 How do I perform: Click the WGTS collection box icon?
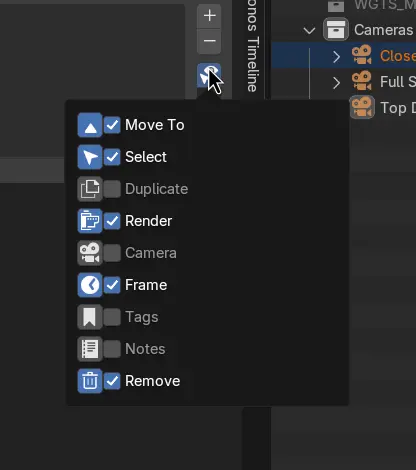coord(336,5)
